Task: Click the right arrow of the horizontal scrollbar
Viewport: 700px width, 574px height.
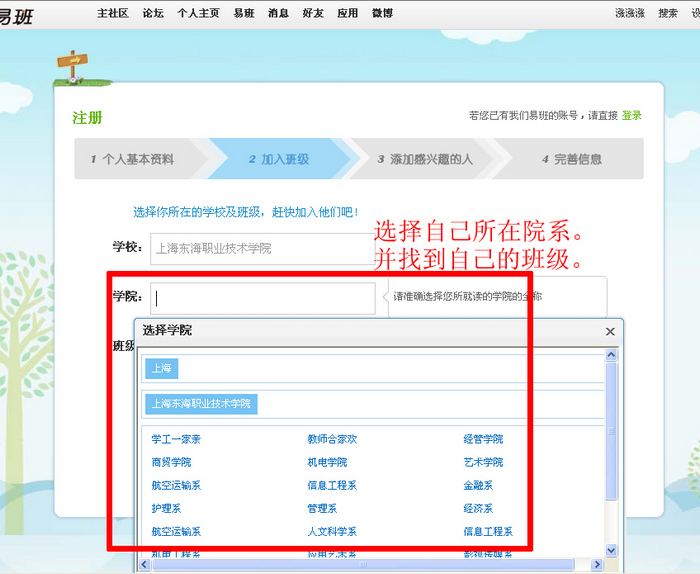Action: click(597, 564)
